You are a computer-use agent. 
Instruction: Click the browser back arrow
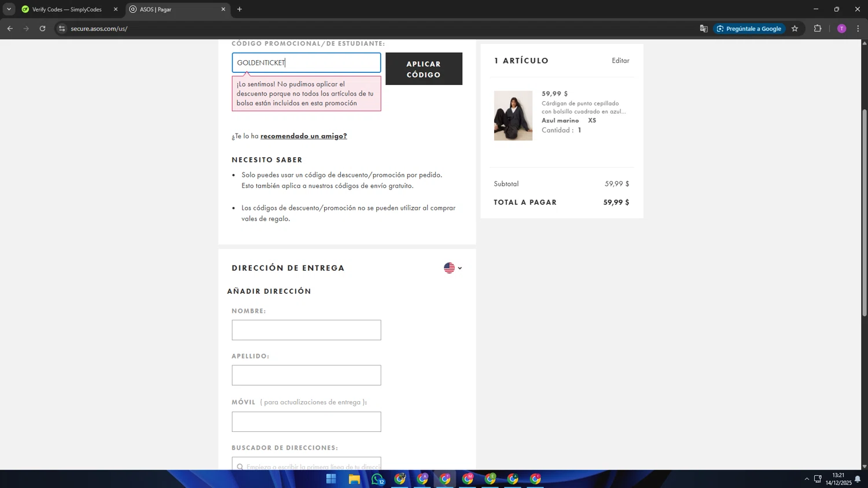point(10,28)
